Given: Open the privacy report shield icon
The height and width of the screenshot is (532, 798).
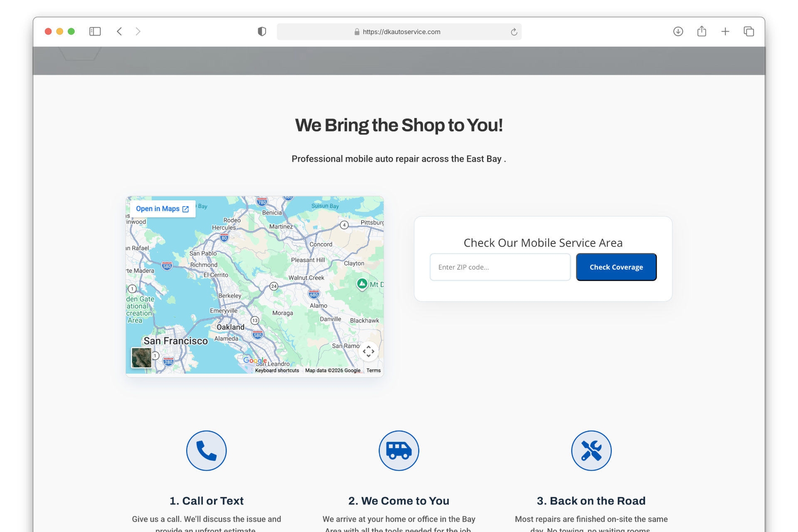Looking at the screenshot, I should coord(262,32).
